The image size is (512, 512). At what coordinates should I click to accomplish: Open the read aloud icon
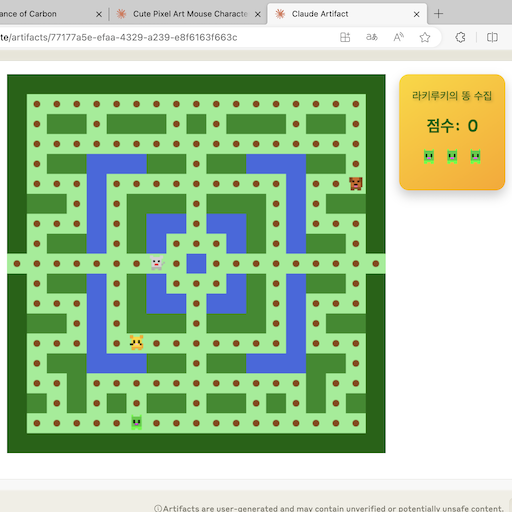pyautogui.click(x=398, y=37)
